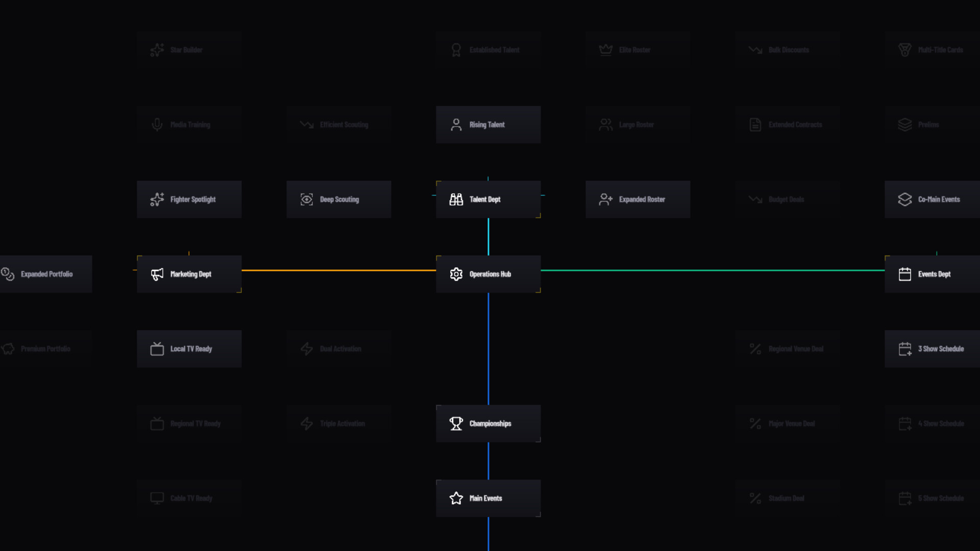Click the Talent Dept node
Image resolution: width=980 pixels, height=551 pixels.
[488, 199]
